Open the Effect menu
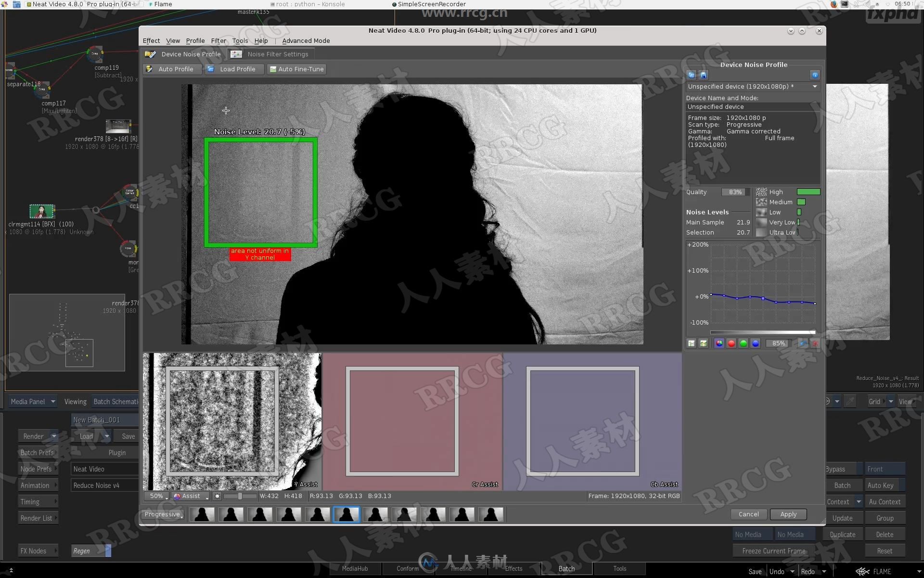924x578 pixels. (150, 41)
